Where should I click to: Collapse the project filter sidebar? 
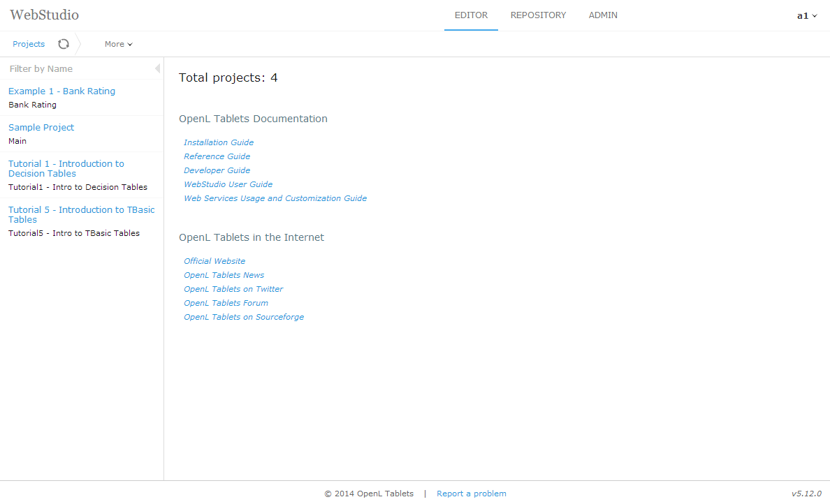(157, 68)
